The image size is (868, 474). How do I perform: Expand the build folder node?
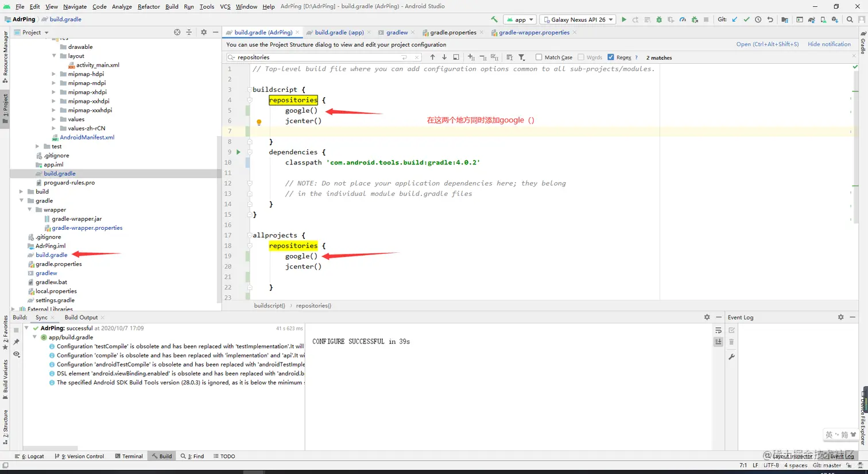[21, 191]
